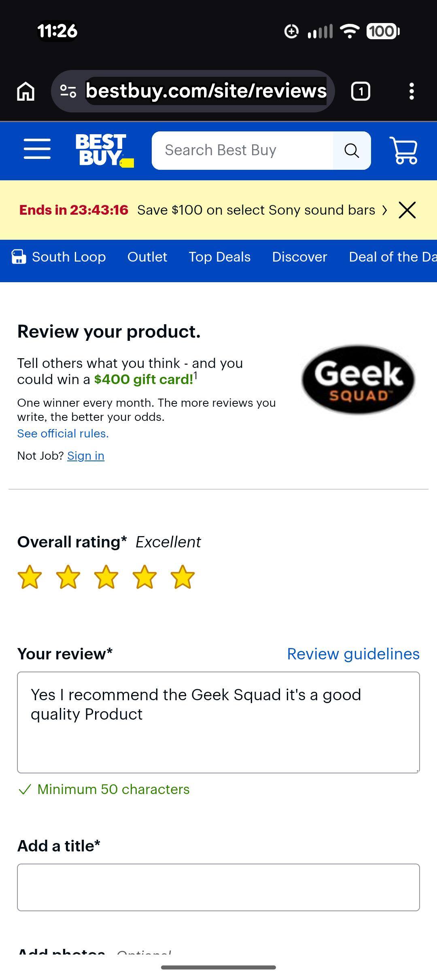Image resolution: width=437 pixels, height=980 pixels.
Task: Open the official rules link
Action: pyautogui.click(x=62, y=433)
